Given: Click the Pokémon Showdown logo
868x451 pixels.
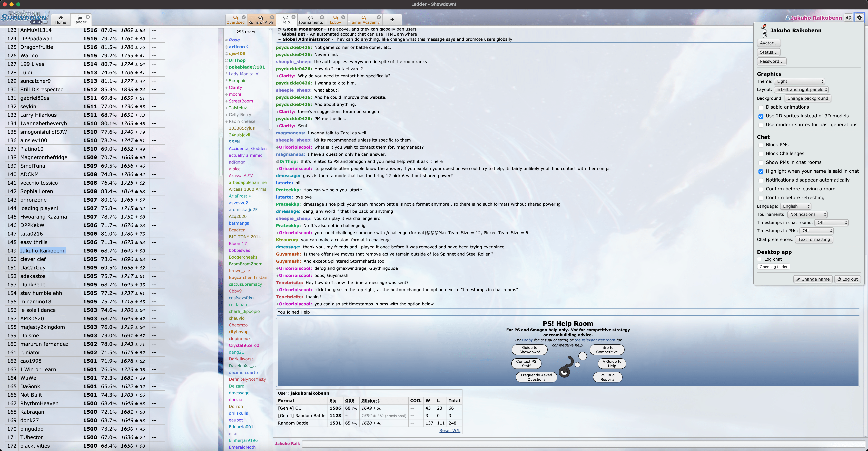Looking at the screenshot, I should click(25, 17).
